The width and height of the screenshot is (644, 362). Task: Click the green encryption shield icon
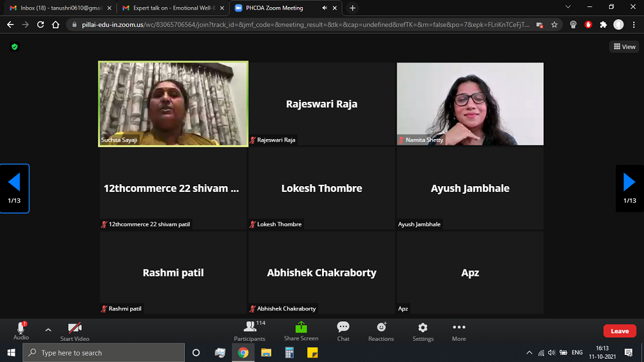(15, 47)
